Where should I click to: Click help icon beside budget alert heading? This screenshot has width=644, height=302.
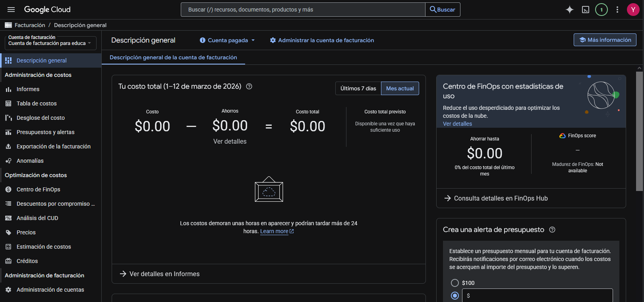coord(552,230)
